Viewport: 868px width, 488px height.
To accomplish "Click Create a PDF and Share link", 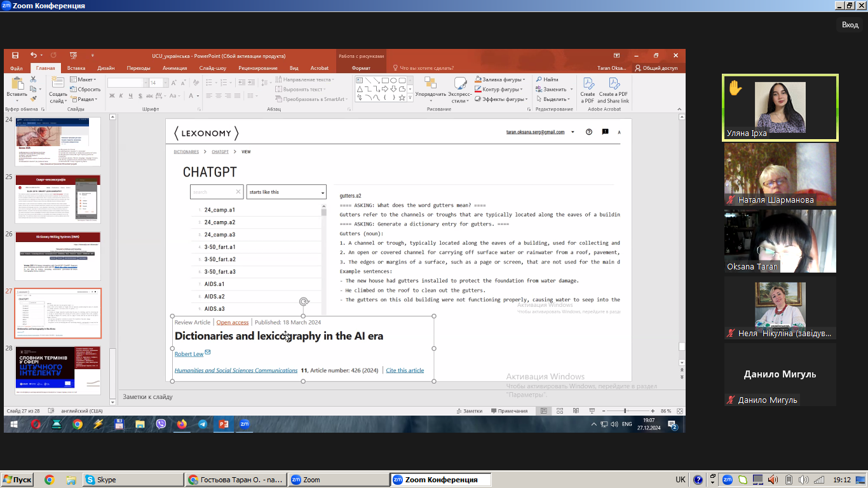I will tap(613, 90).
